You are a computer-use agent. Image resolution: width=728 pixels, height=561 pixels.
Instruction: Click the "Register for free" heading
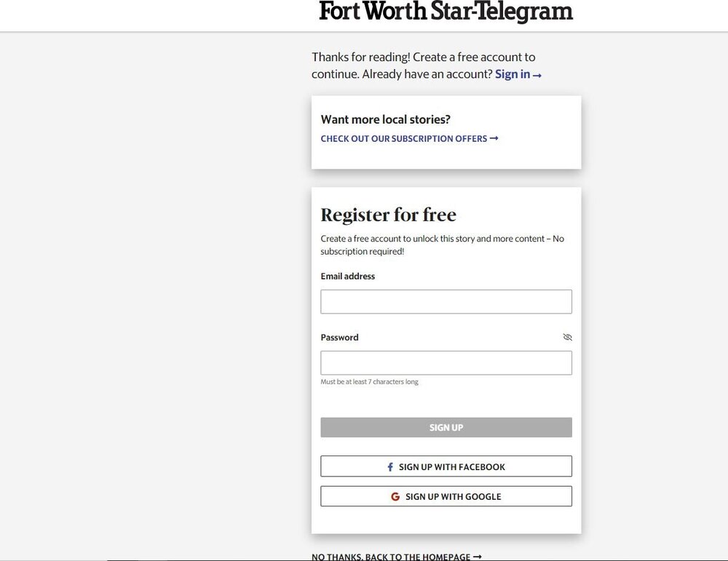(x=388, y=215)
